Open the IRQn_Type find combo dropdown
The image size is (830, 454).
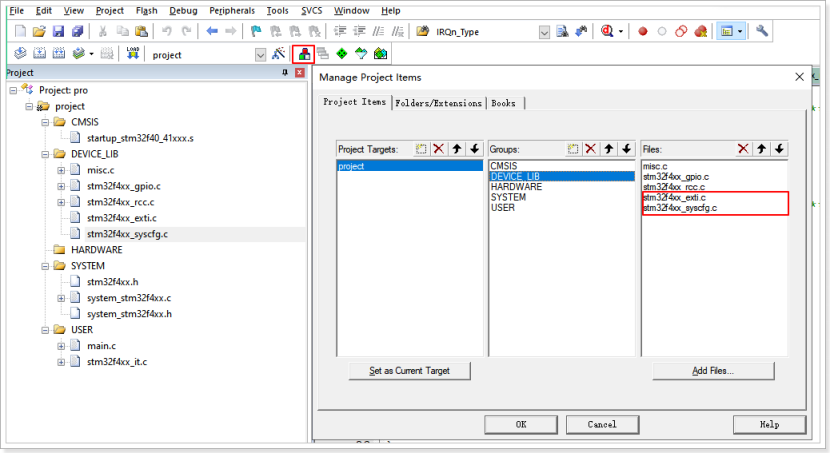coord(544,32)
